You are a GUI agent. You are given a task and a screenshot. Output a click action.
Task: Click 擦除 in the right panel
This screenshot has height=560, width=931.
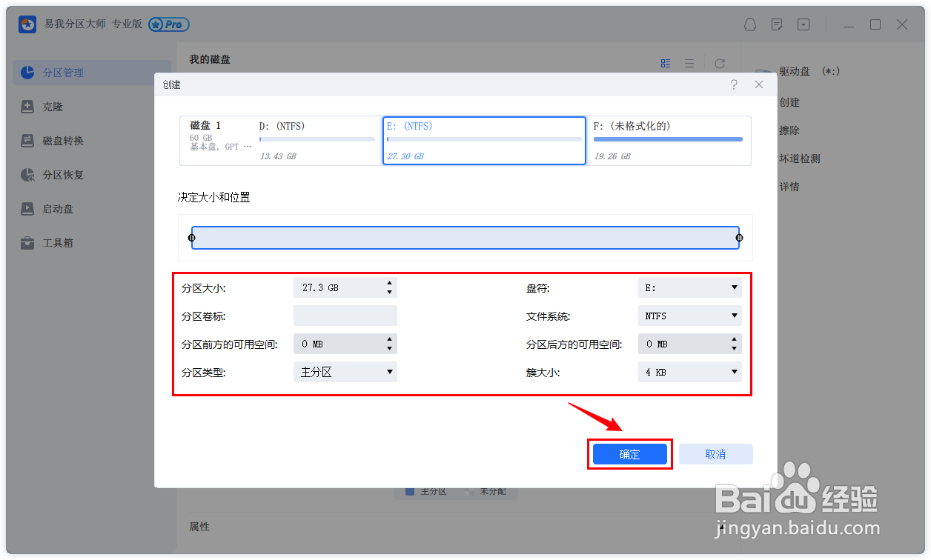[x=789, y=130]
